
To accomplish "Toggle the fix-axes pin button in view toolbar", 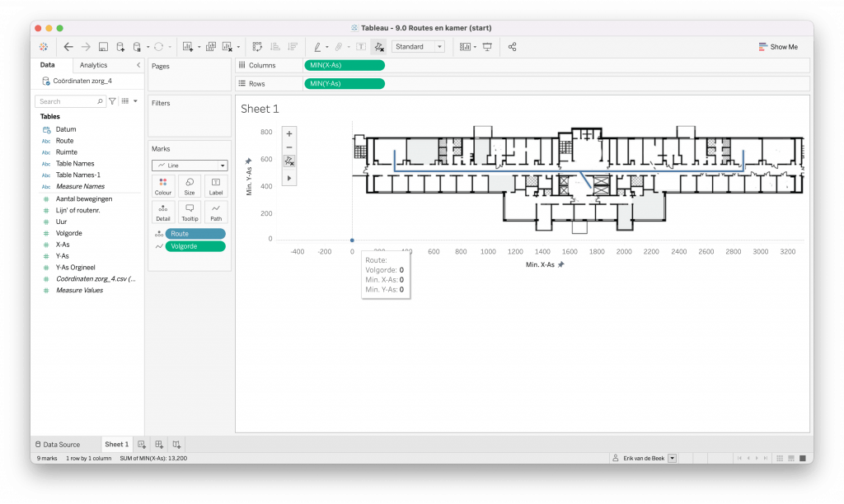I will click(288, 162).
